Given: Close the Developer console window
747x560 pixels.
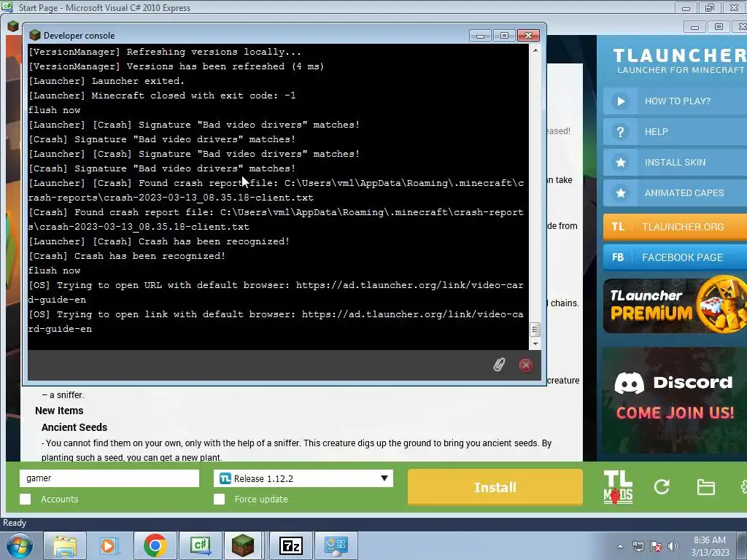Looking at the screenshot, I should (528, 36).
